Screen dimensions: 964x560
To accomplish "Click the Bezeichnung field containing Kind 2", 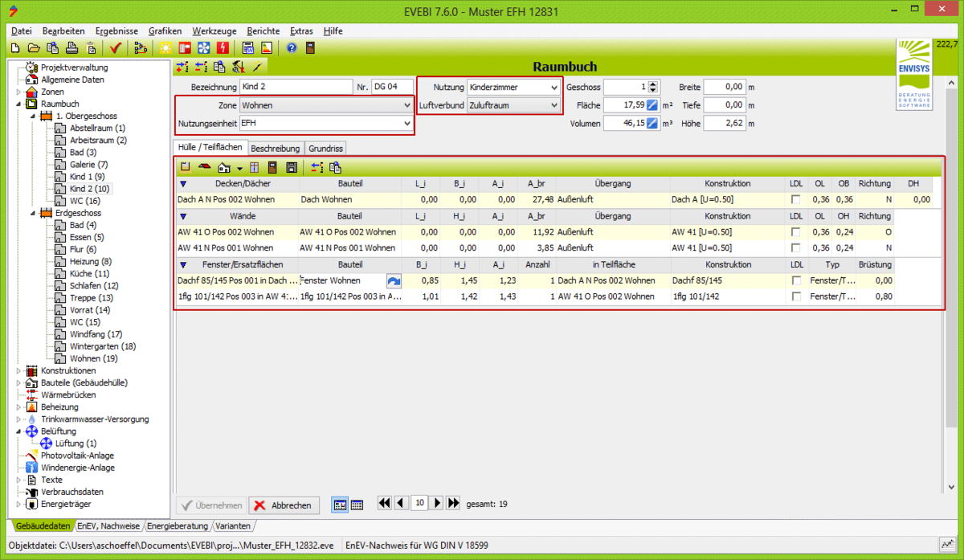I will pyautogui.click(x=296, y=87).
